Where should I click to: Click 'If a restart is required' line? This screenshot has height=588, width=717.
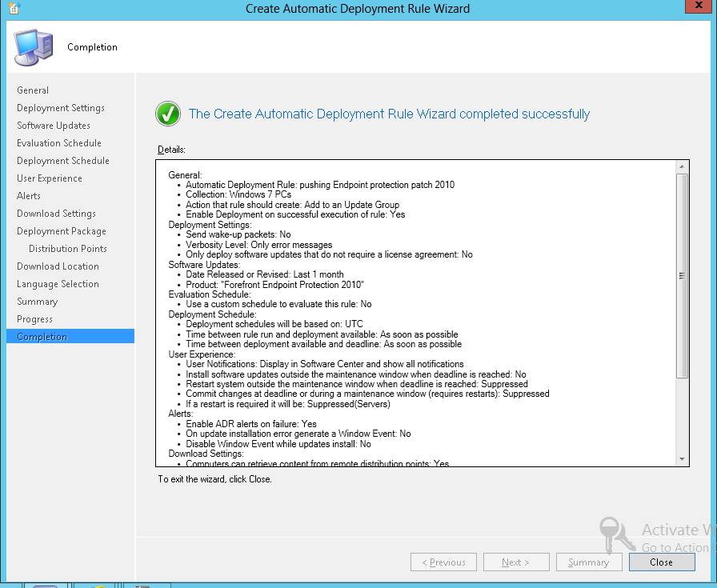point(288,404)
